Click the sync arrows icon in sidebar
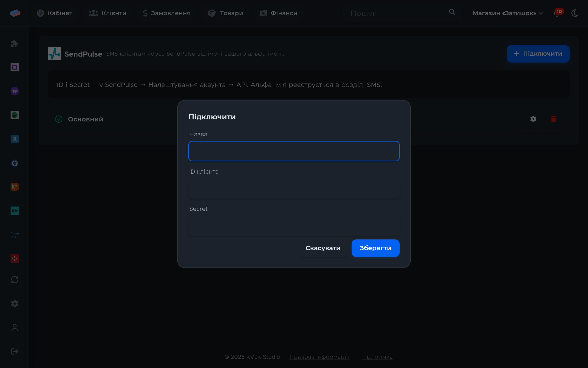This screenshot has height=368, width=588. pyautogui.click(x=14, y=280)
